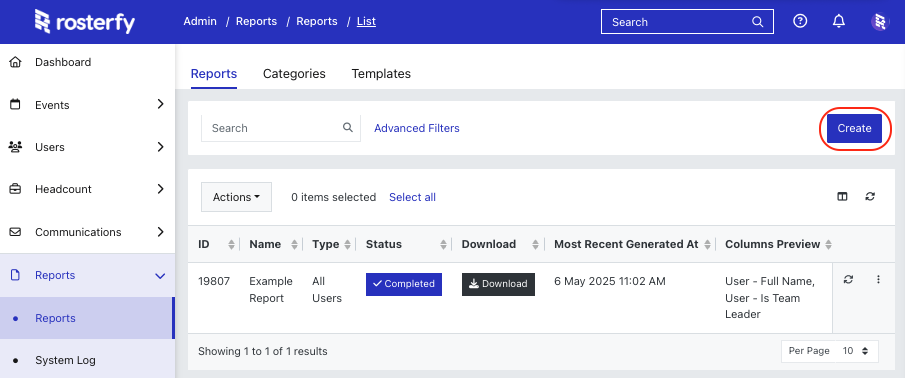
Task: Switch to the Categories tab
Action: coord(294,74)
